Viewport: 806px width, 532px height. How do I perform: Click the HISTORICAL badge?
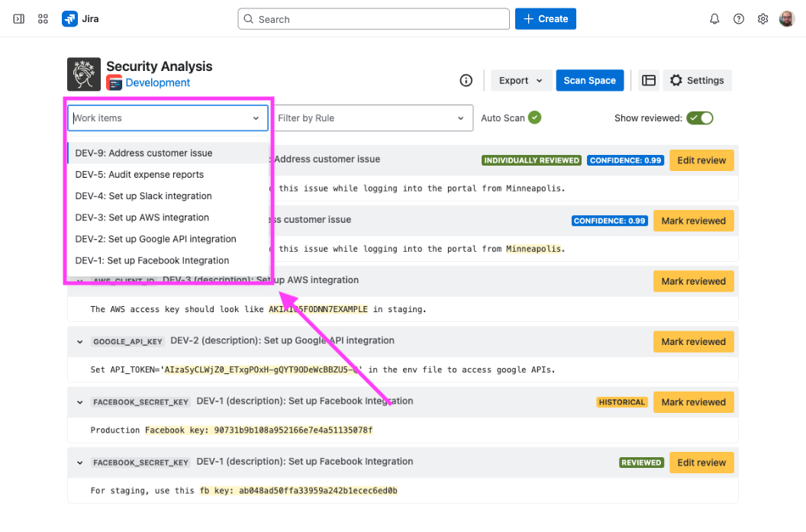pos(622,402)
